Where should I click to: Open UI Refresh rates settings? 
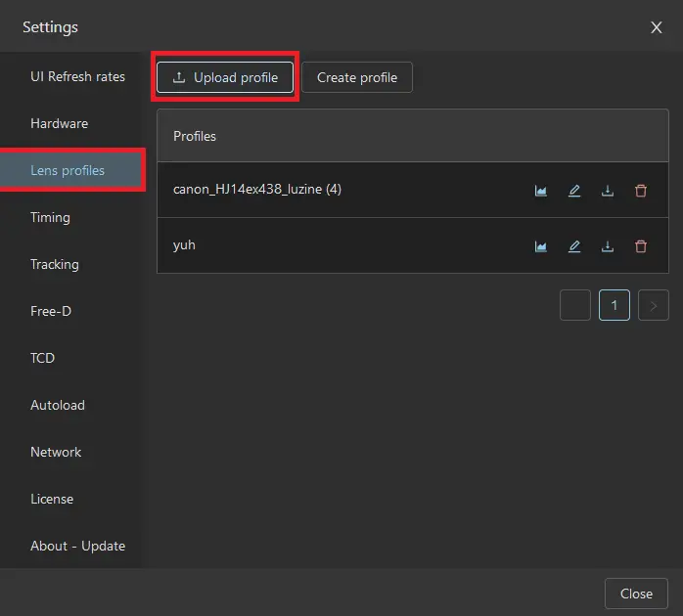77,76
